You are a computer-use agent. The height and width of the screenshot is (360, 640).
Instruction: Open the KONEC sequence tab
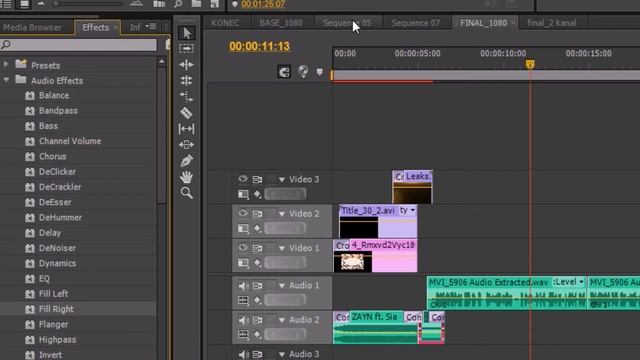225,23
